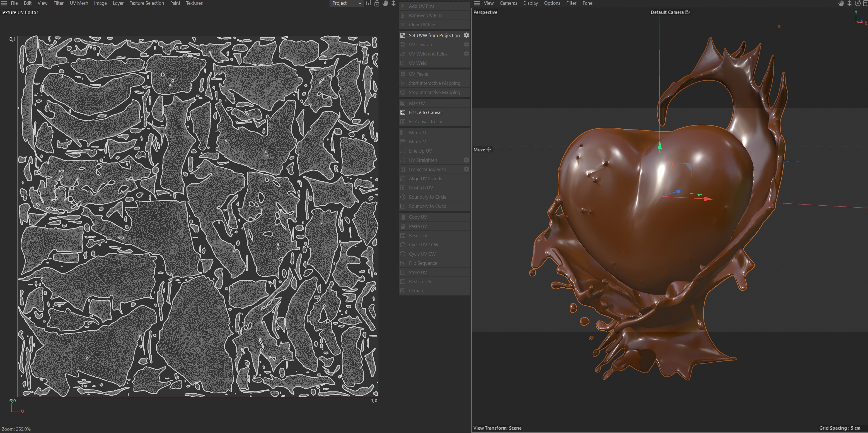Click Set UVW from Projection
Viewport: 868px width, 433px height.
tap(434, 35)
